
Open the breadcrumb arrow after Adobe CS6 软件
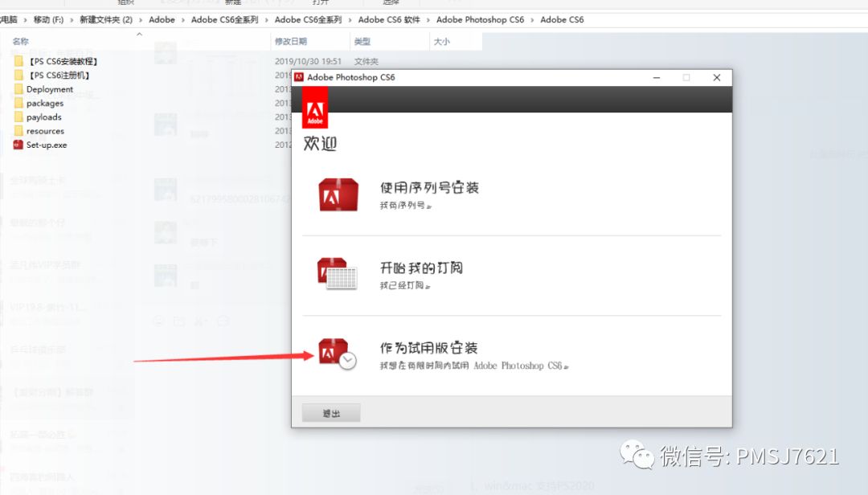(429, 19)
